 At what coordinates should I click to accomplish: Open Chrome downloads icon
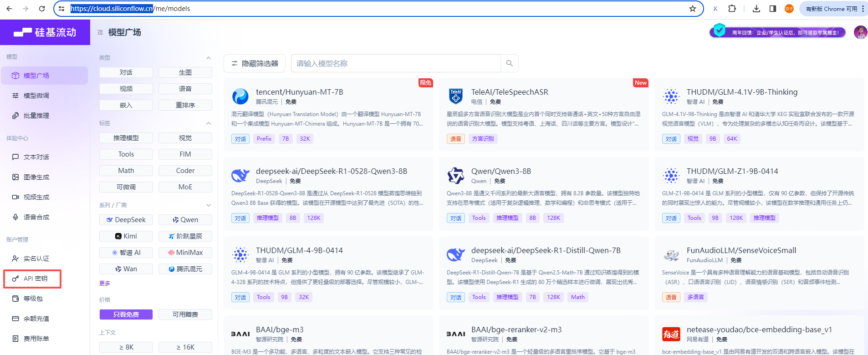(x=756, y=9)
